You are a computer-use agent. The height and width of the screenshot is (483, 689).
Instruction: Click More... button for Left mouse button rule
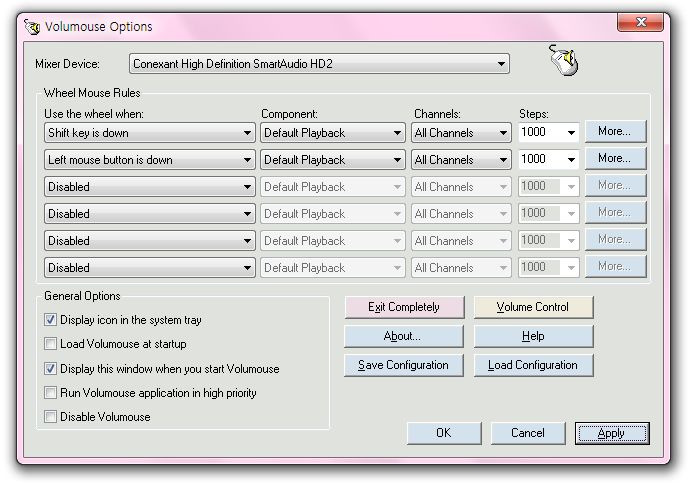(x=615, y=158)
